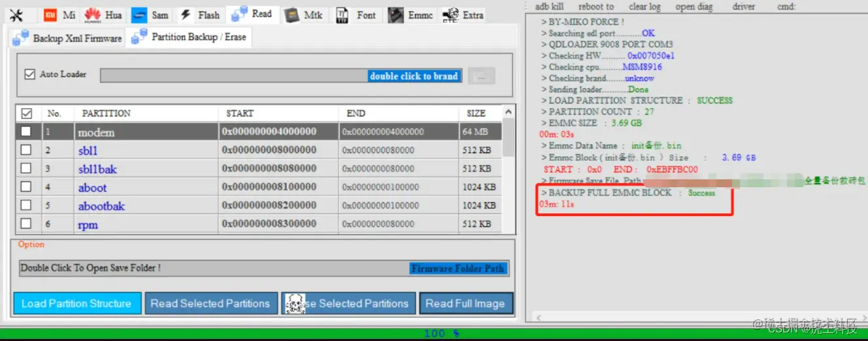The height and width of the screenshot is (341, 868).
Task: Select the modem partition name
Action: point(96,132)
